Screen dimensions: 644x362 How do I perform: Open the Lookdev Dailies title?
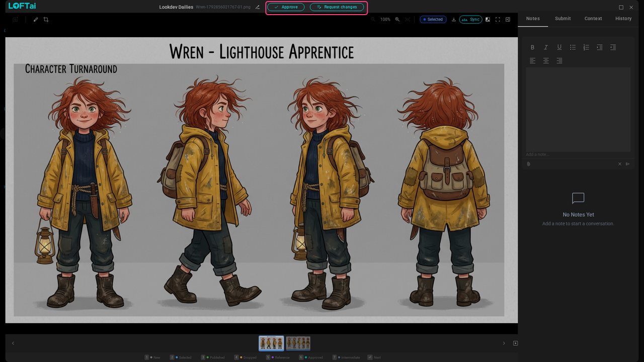click(x=176, y=8)
